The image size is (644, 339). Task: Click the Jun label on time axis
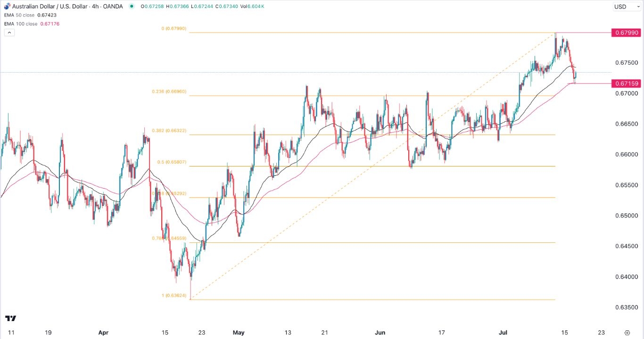(380, 332)
